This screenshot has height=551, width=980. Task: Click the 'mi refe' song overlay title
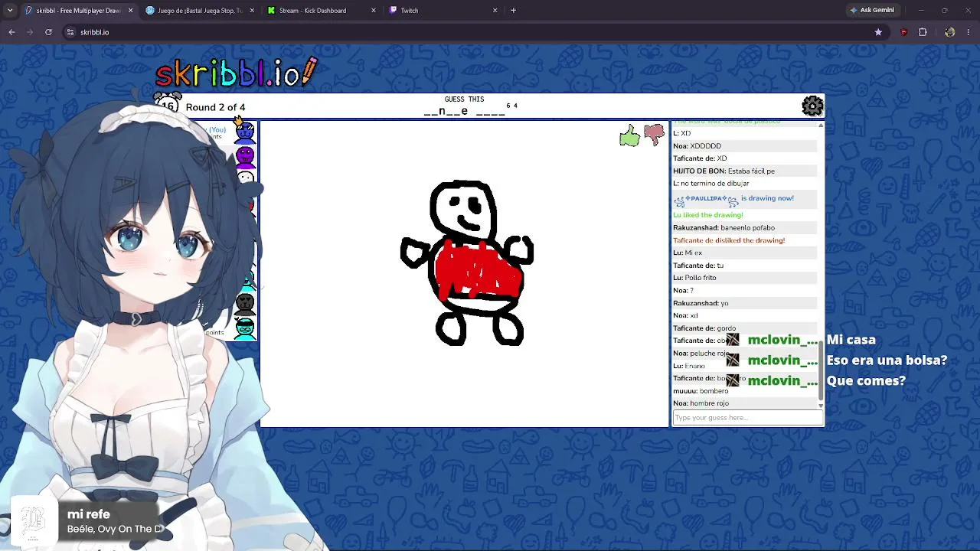89,514
